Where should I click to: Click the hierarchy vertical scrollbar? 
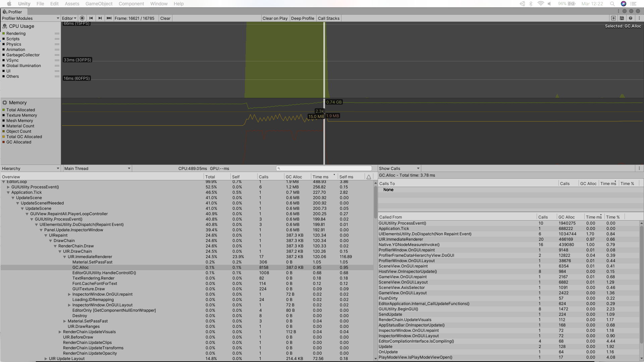[x=375, y=202]
